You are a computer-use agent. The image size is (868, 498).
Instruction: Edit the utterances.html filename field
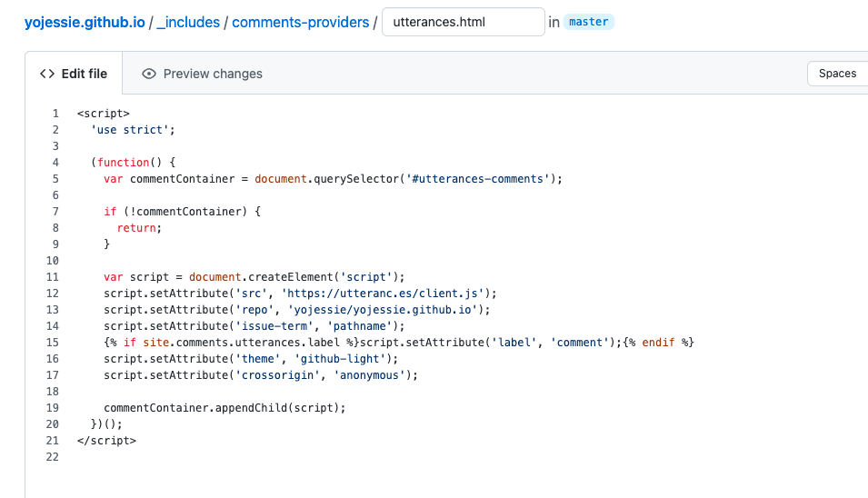(x=464, y=22)
